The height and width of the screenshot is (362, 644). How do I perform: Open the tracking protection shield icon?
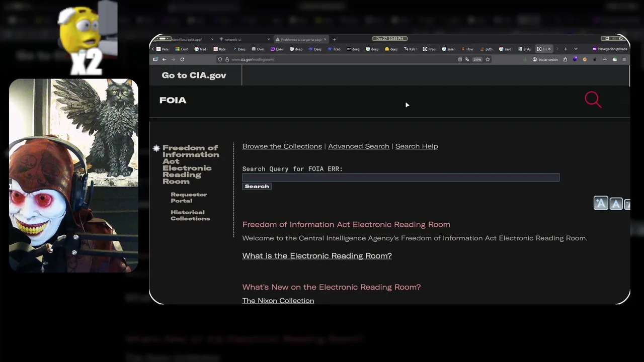(x=220, y=59)
